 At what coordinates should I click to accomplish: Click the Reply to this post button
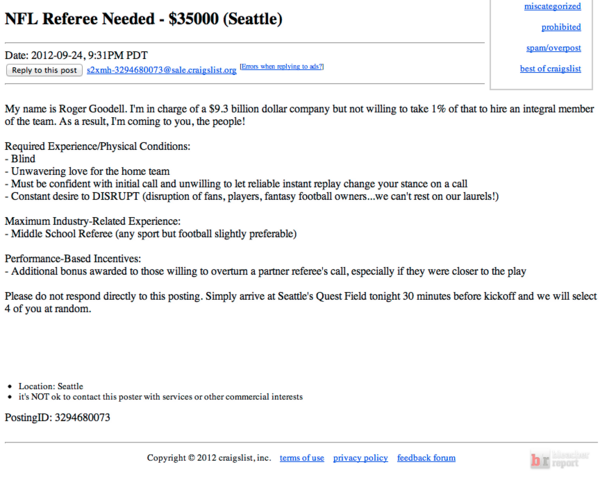click(x=44, y=70)
